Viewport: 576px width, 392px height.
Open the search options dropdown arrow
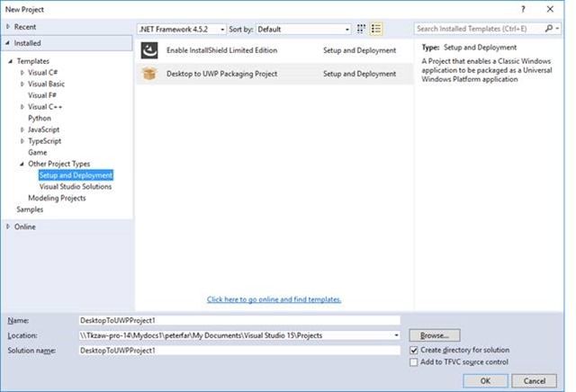click(x=557, y=28)
